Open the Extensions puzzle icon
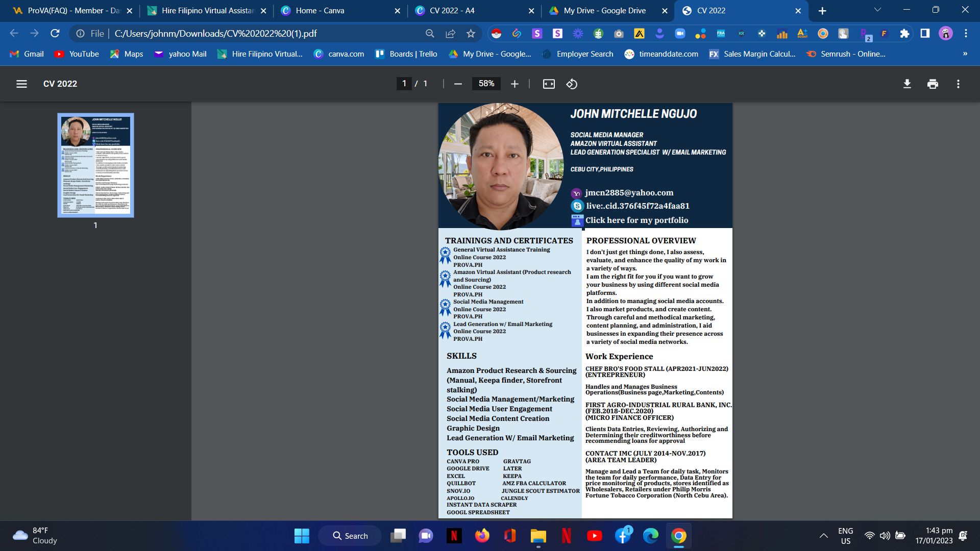The height and width of the screenshot is (551, 980). pyautogui.click(x=904, y=34)
